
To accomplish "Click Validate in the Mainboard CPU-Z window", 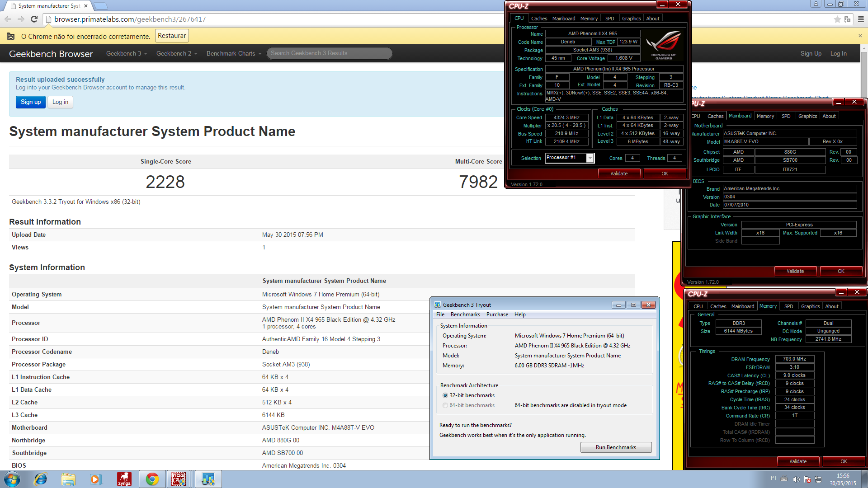I will 795,271.
